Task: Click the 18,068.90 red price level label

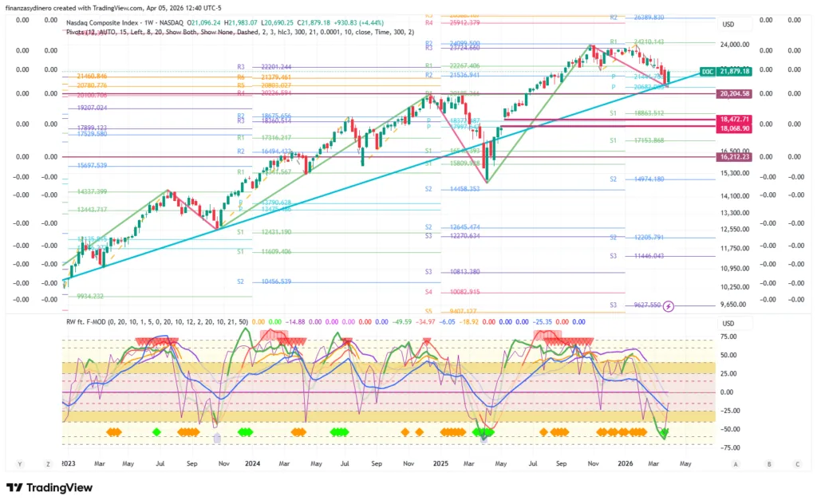Action: (x=735, y=128)
